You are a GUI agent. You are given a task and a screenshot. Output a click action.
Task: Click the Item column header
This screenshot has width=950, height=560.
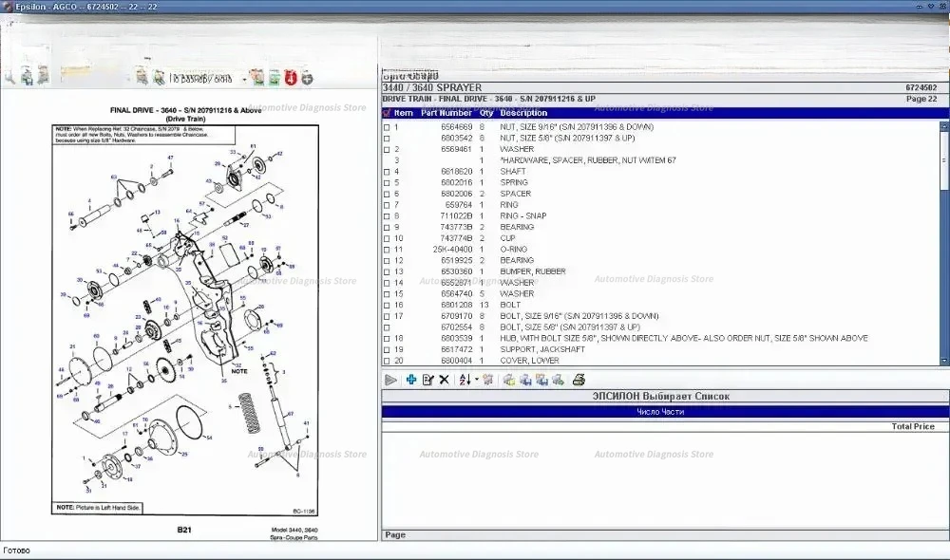coord(403,113)
